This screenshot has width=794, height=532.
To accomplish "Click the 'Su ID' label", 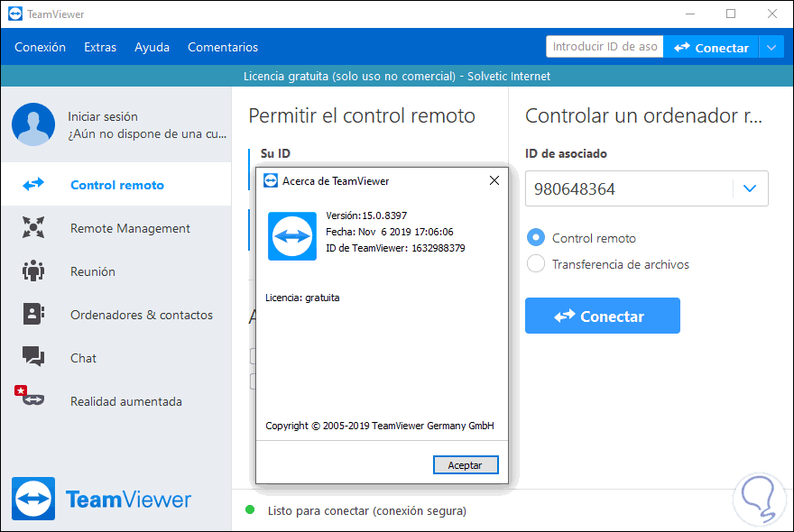I will [x=275, y=153].
